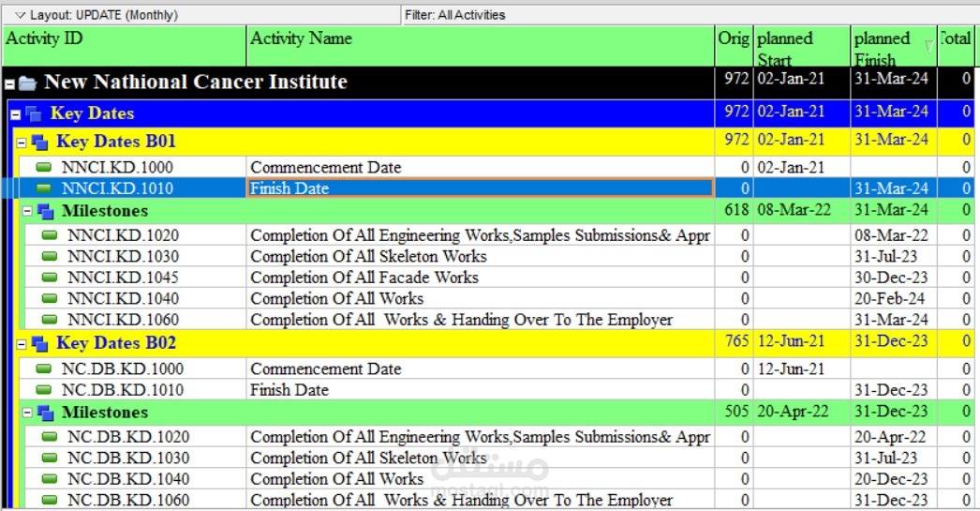980x511 pixels.
Task: Sort by Activity ID column header
Action: 125,46
